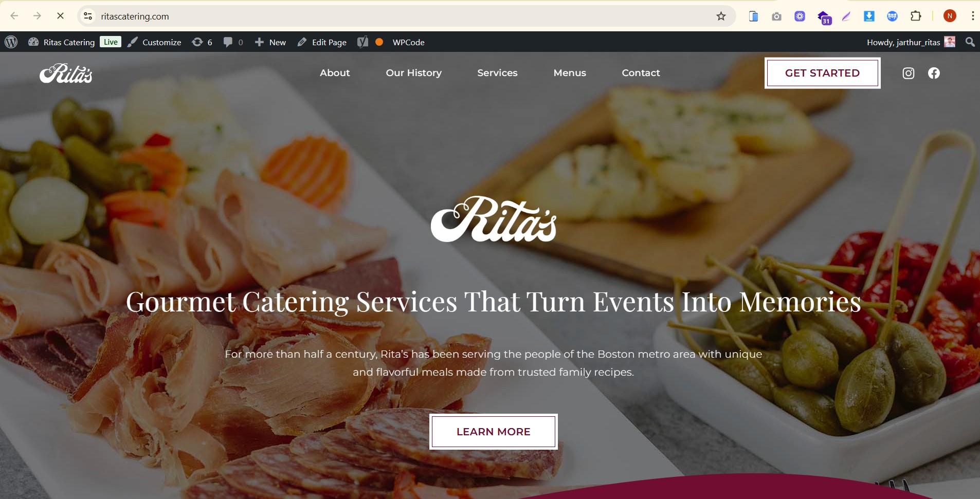
Task: Open the admin bar search magnifier
Action: (970, 42)
